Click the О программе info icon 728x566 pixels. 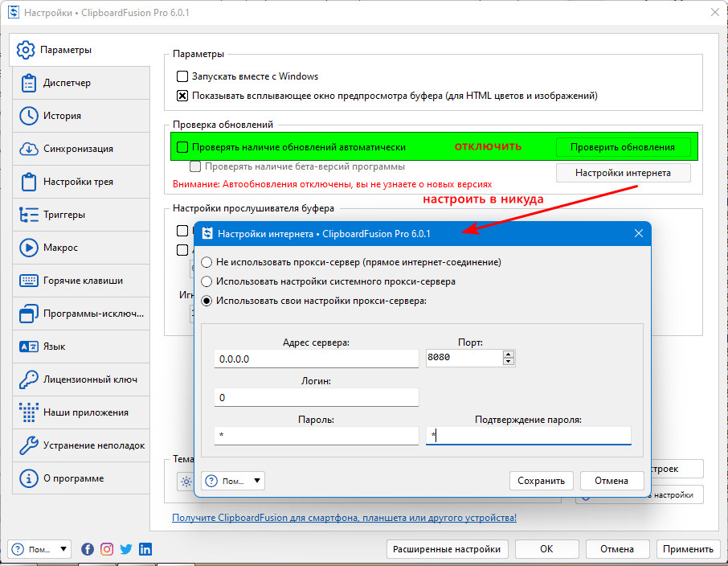[29, 478]
